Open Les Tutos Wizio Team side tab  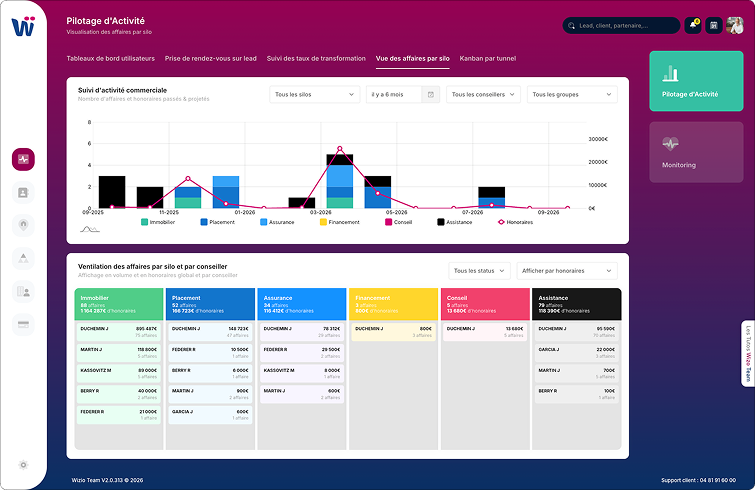[x=747, y=354]
